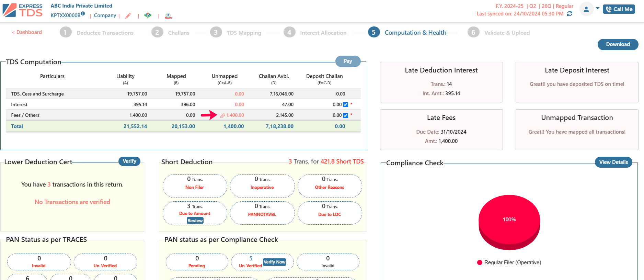644x280 pixels.
Task: Expand the user account dropdown arrow
Action: pyautogui.click(x=598, y=8)
